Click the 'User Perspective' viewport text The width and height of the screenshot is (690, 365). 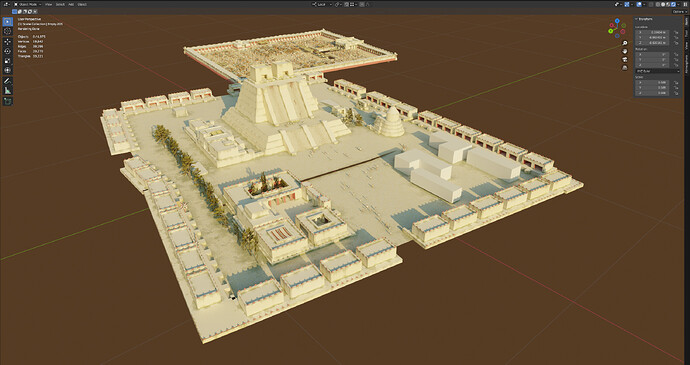click(29, 19)
